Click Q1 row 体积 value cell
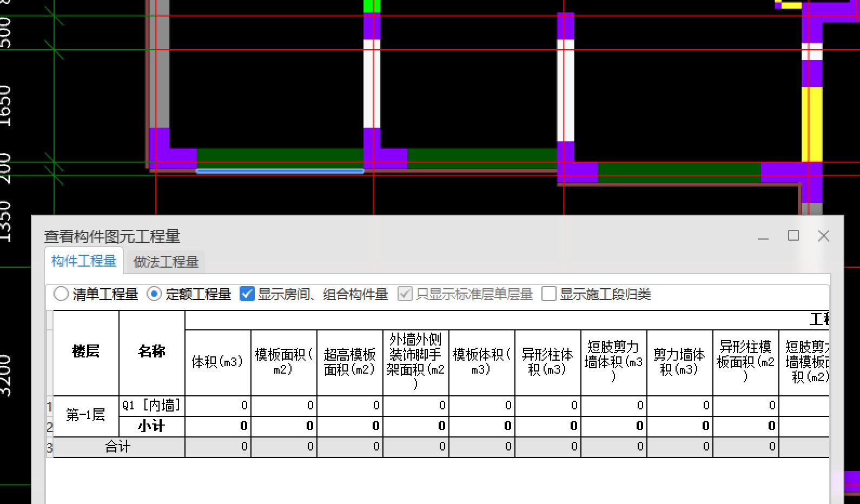Image resolution: width=860 pixels, height=504 pixels. point(218,406)
